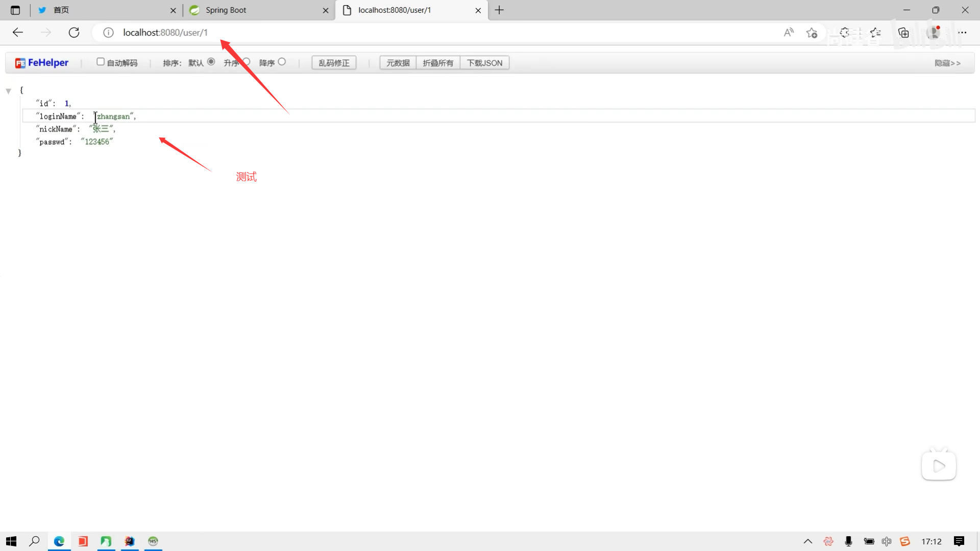Click the 乱码修正 button
Viewport: 980px width, 551px height.
pos(334,63)
